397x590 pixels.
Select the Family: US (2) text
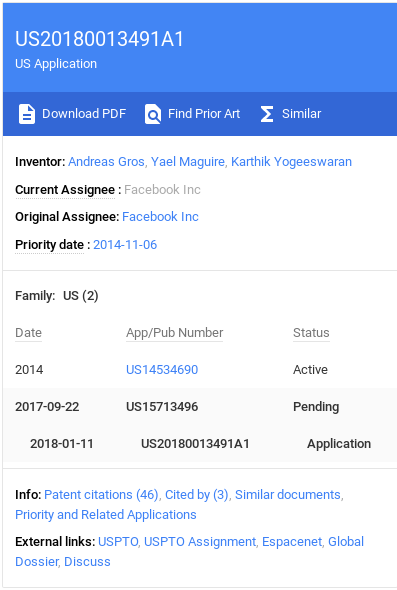(x=57, y=296)
